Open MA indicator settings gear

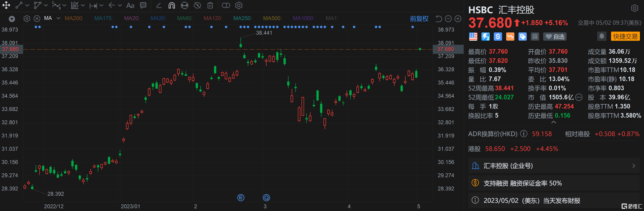[x=27, y=18]
